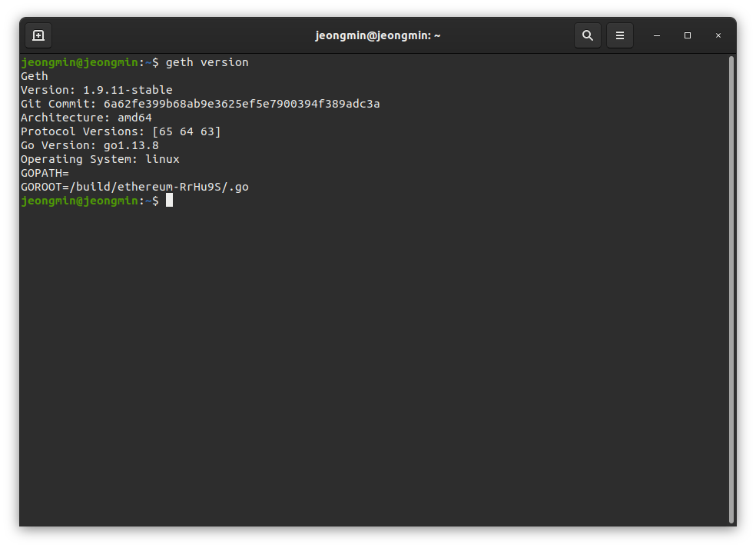
Task: Click the 'Geth' output line
Action: (x=35, y=76)
